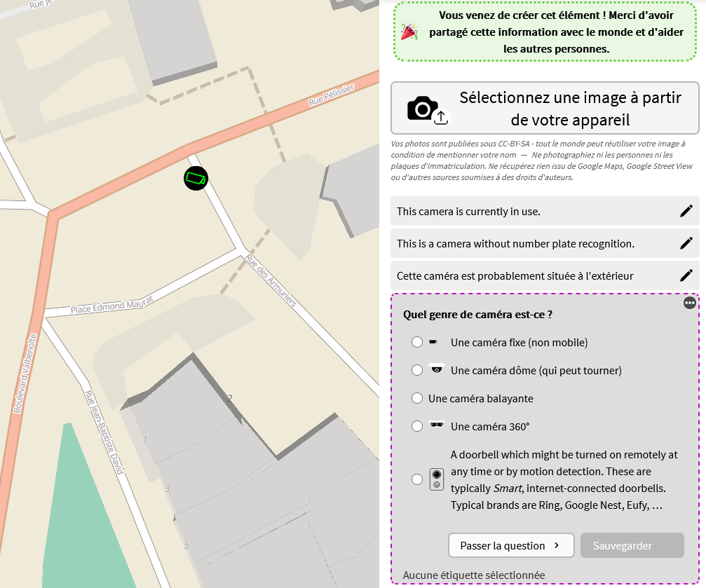Choose 'Une caméra balayante' radio option
706x588 pixels.
417,398
